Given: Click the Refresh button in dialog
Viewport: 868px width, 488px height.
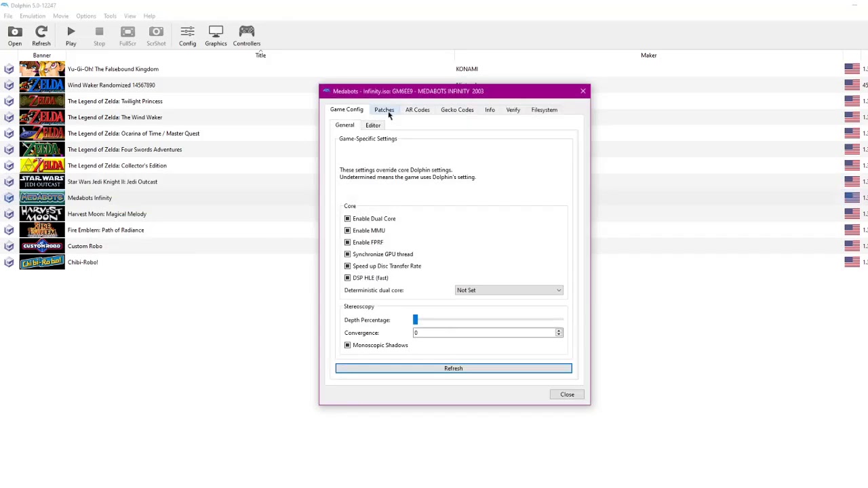Looking at the screenshot, I should pos(454,369).
